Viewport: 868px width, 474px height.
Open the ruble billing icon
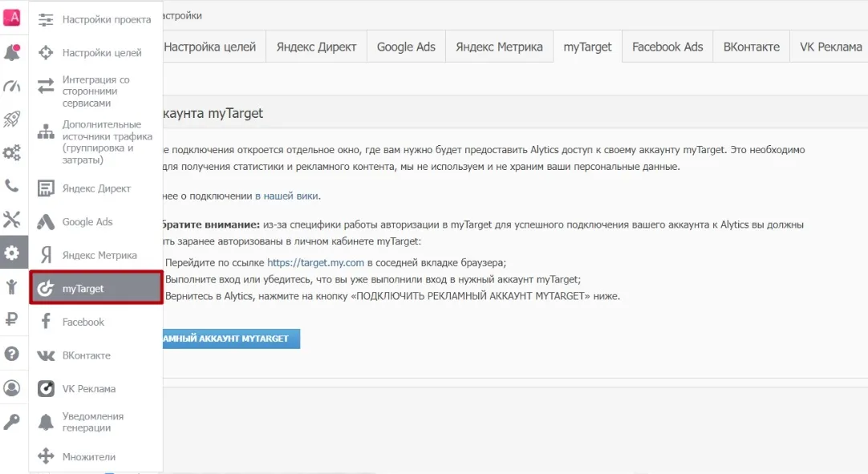pyautogui.click(x=11, y=319)
